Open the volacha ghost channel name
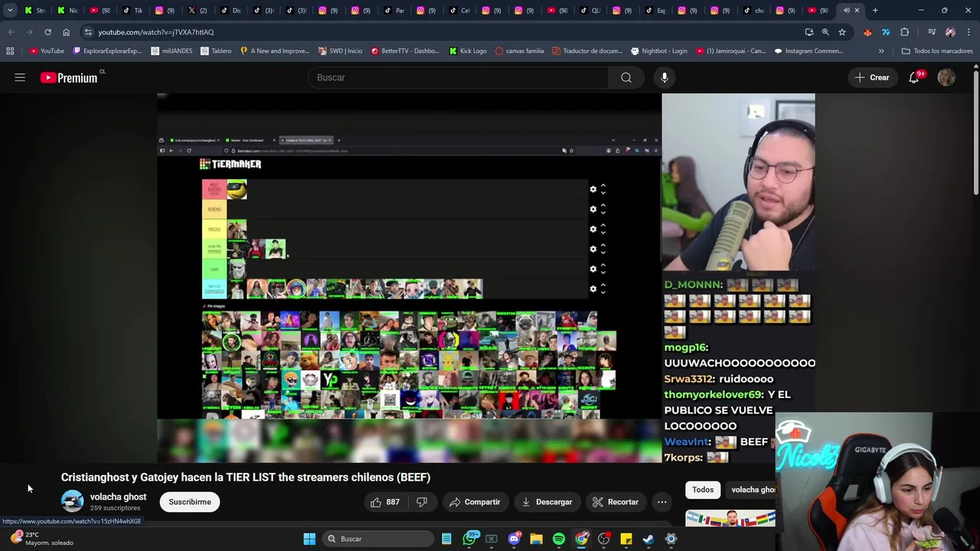This screenshot has width=980, height=551. pos(118,497)
